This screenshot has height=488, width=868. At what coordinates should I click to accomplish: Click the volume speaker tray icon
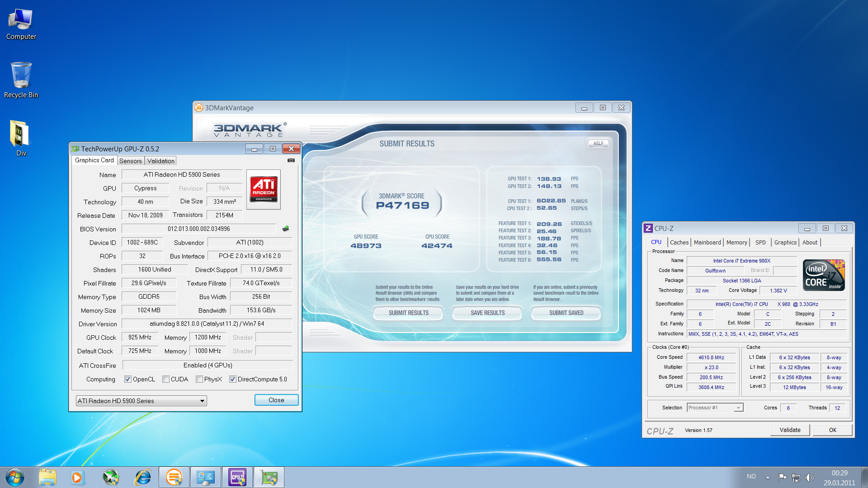tap(810, 477)
